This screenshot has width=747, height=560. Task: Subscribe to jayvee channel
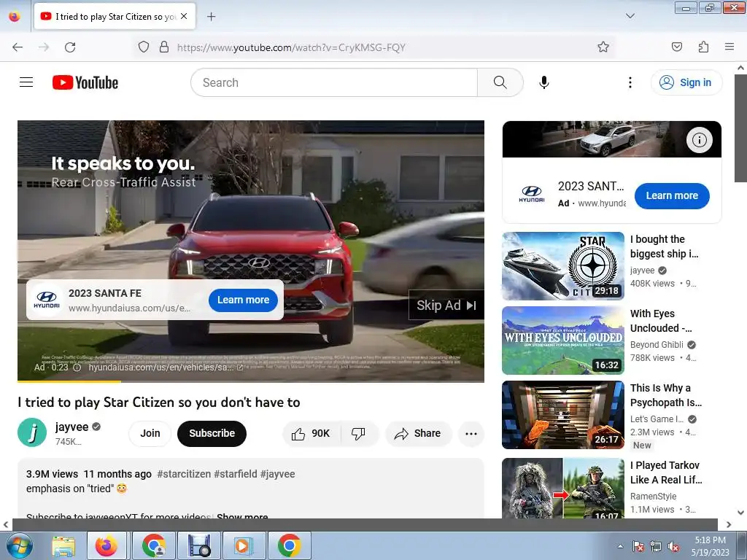pyautogui.click(x=212, y=433)
